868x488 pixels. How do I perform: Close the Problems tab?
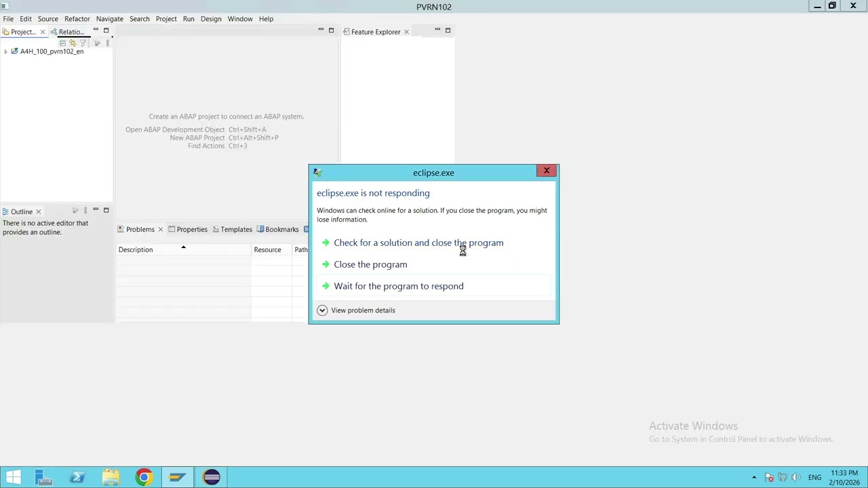pos(160,230)
